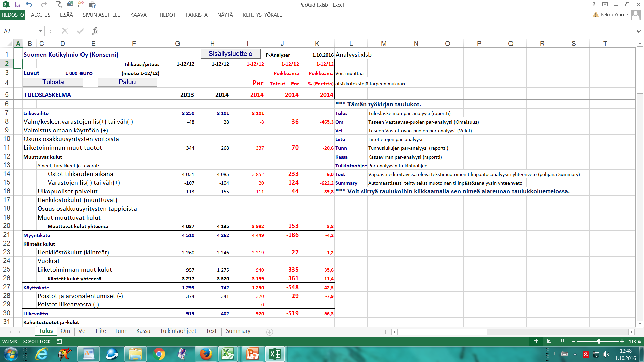The width and height of the screenshot is (644, 362).
Task: Open the KAAVAT ribbon tab
Action: 140,15
